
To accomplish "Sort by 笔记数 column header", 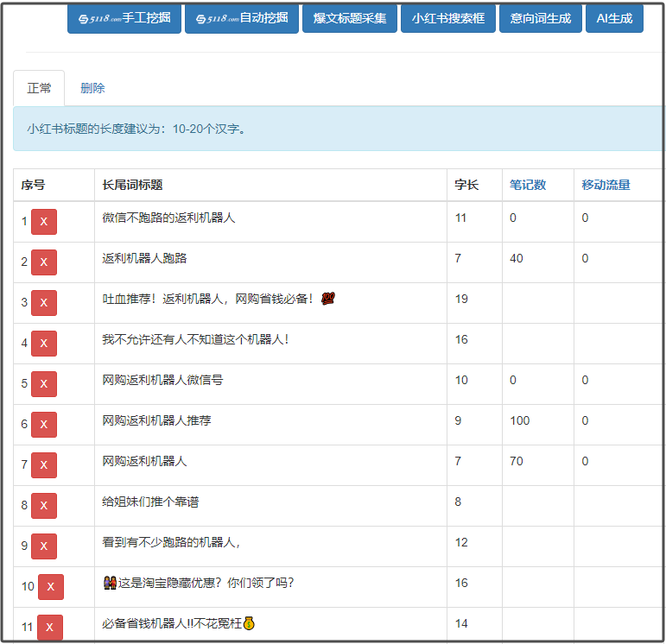I will click(x=528, y=185).
